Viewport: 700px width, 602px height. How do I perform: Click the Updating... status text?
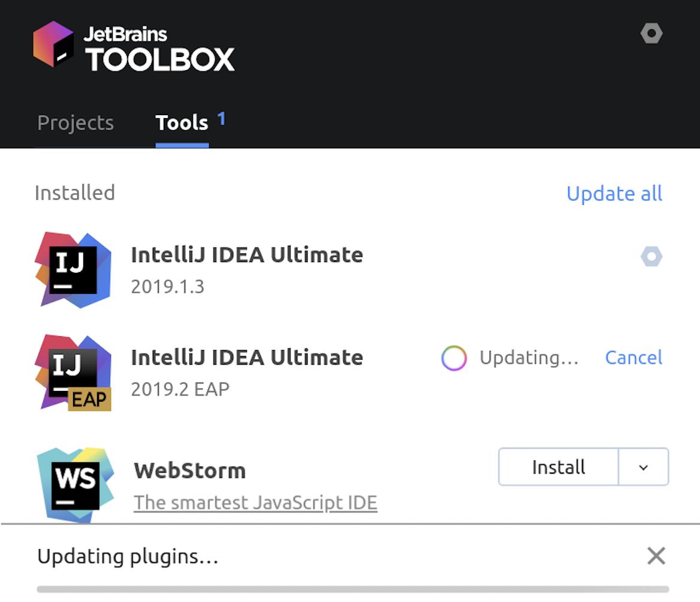(529, 358)
